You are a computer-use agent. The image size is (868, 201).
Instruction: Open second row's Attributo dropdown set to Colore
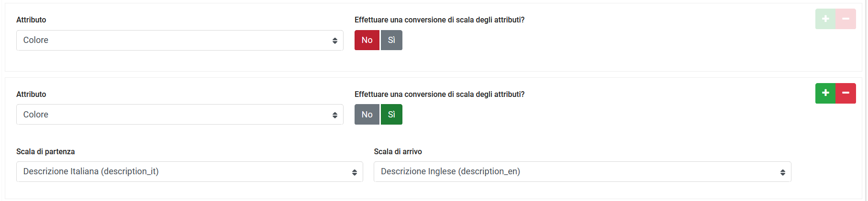tap(172, 115)
